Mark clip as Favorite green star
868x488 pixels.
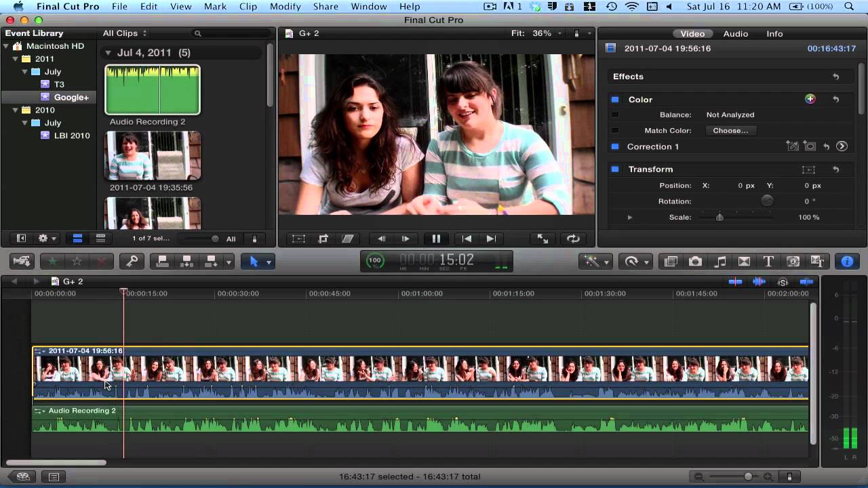[x=53, y=262]
